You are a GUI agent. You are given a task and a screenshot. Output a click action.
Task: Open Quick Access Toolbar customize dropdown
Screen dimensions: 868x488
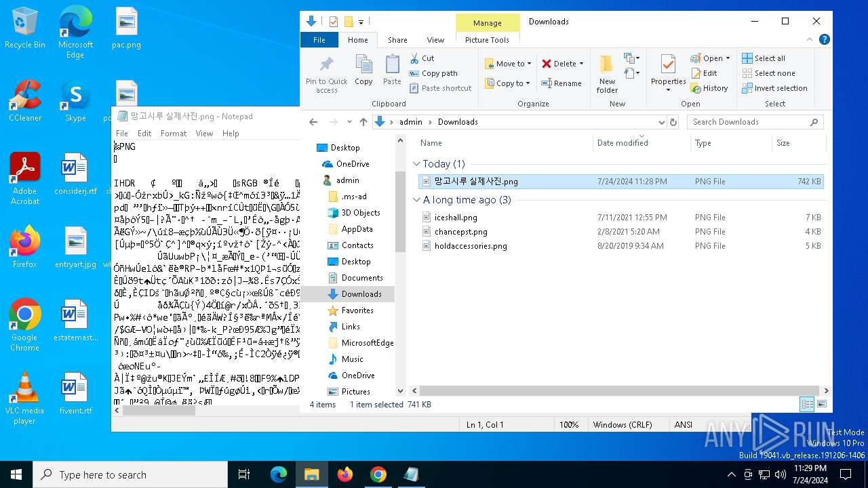coord(361,22)
